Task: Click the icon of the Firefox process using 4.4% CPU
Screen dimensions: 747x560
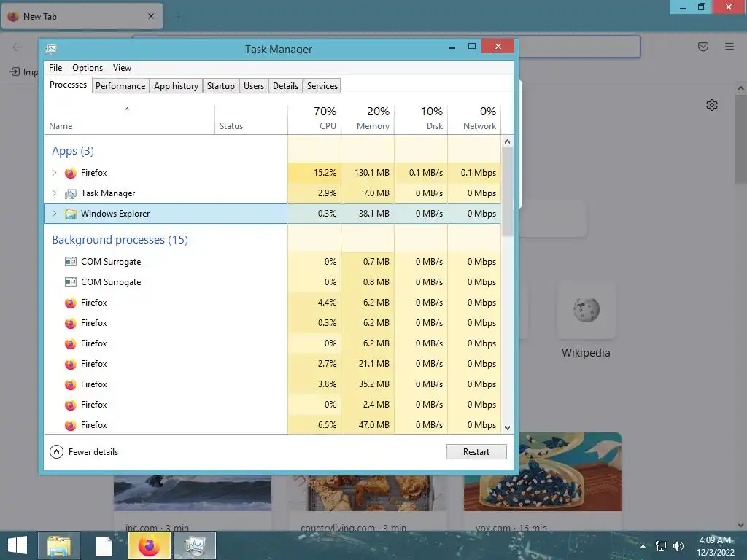Action: coord(71,303)
